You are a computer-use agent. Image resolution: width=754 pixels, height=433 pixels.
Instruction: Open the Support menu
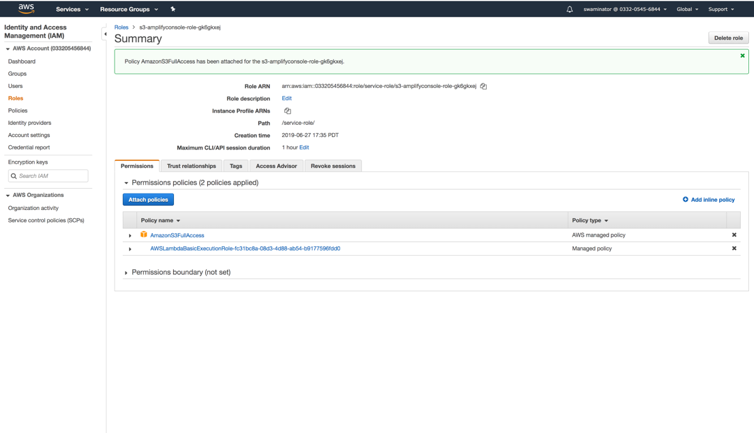721,9
